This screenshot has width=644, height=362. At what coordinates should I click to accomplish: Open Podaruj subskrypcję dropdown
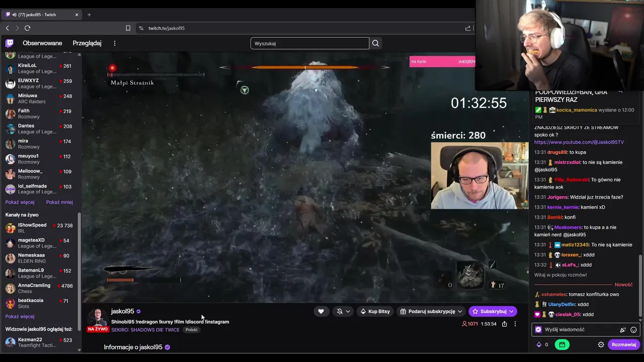(431, 311)
